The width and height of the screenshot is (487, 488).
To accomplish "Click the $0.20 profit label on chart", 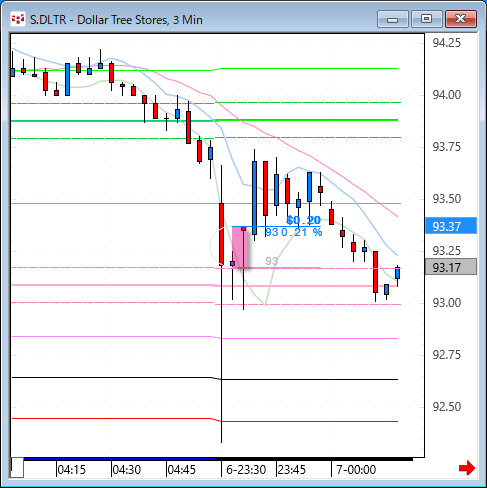I will pyautogui.click(x=303, y=220).
